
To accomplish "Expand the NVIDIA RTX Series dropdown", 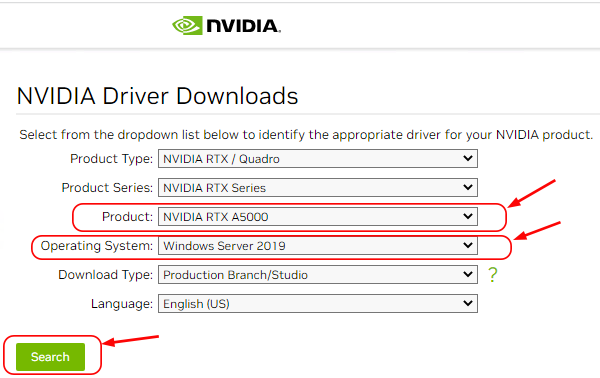I will 318,187.
